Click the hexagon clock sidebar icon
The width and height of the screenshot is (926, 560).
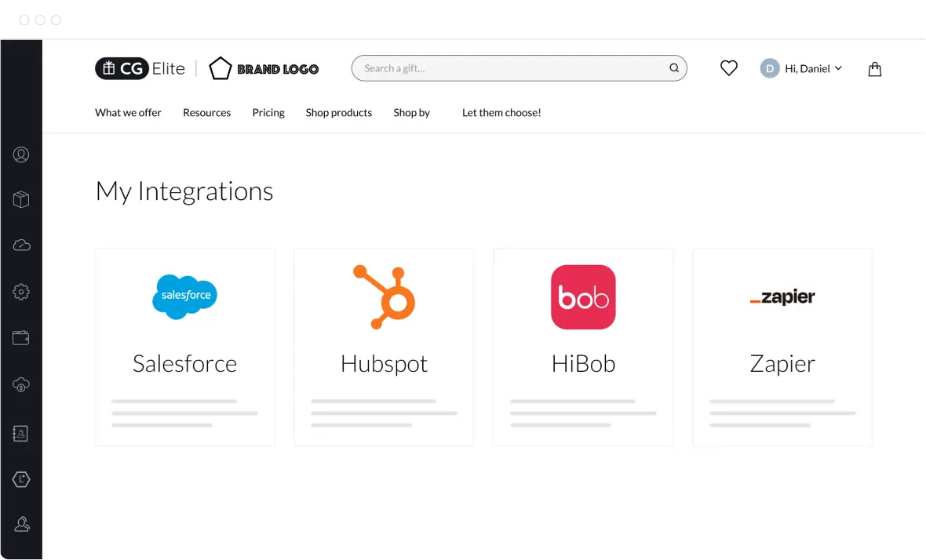[x=21, y=479]
